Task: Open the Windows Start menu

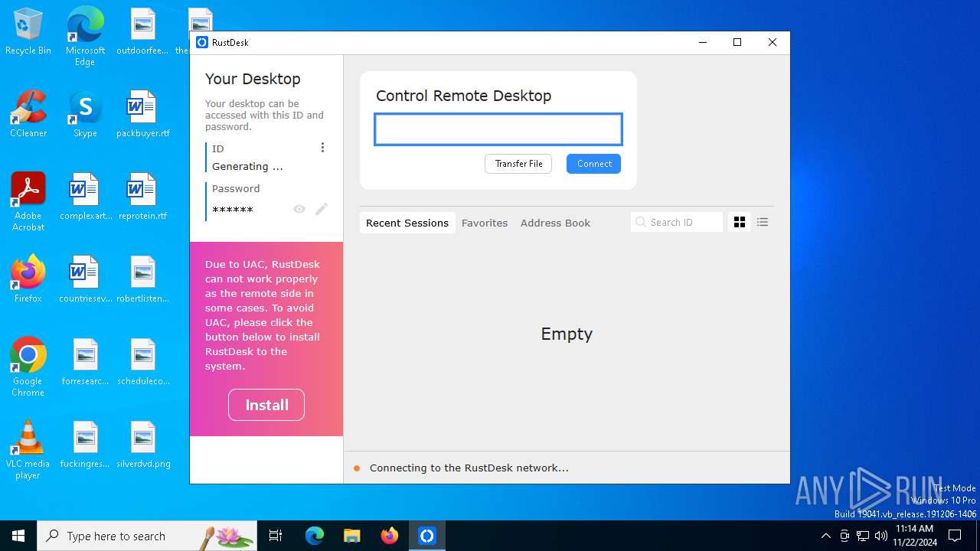Action: click(18, 536)
